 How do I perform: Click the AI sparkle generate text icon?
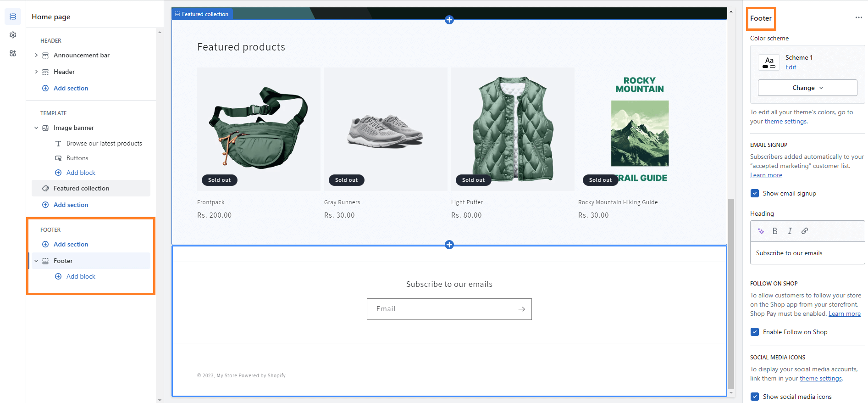(761, 231)
